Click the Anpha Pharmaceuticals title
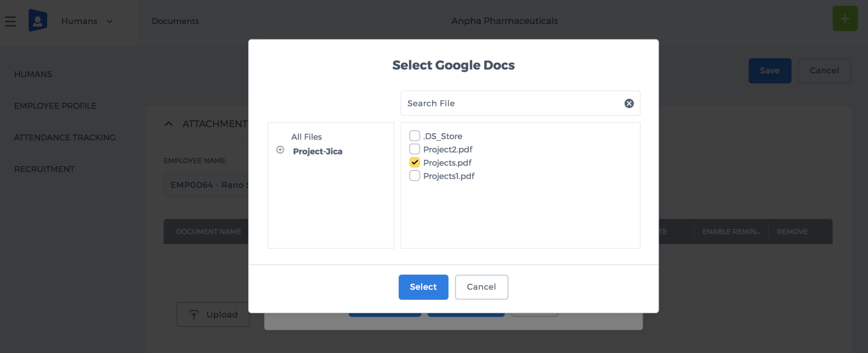The height and width of the screenshot is (353, 868). (505, 21)
